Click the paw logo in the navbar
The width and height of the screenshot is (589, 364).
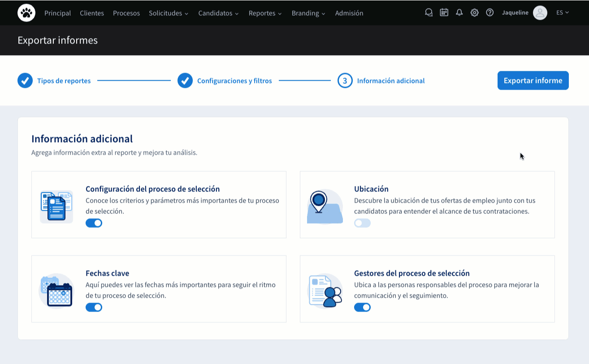click(26, 13)
